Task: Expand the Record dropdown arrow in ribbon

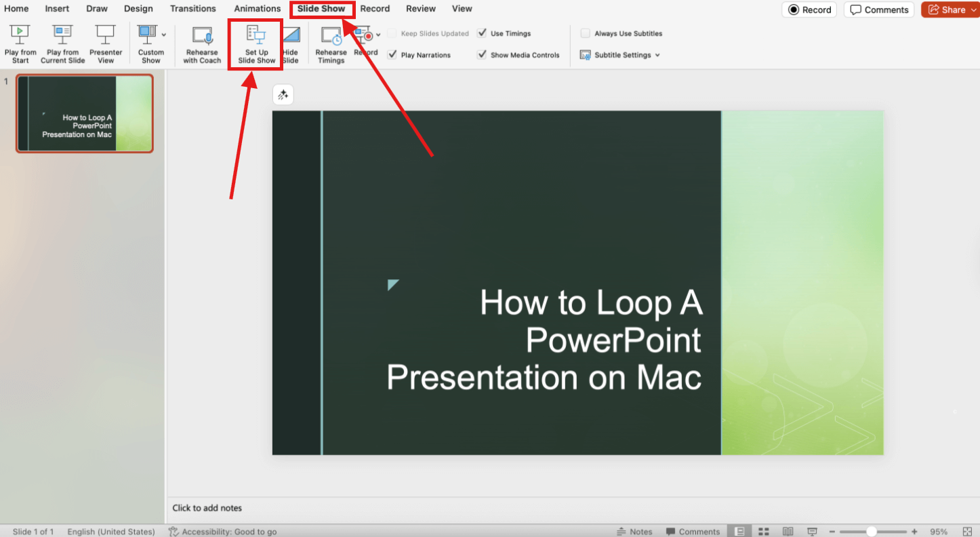Action: (x=378, y=35)
